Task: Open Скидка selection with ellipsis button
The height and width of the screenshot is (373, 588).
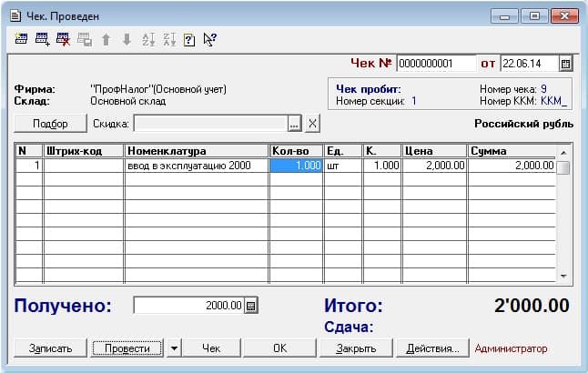Action: (x=294, y=124)
